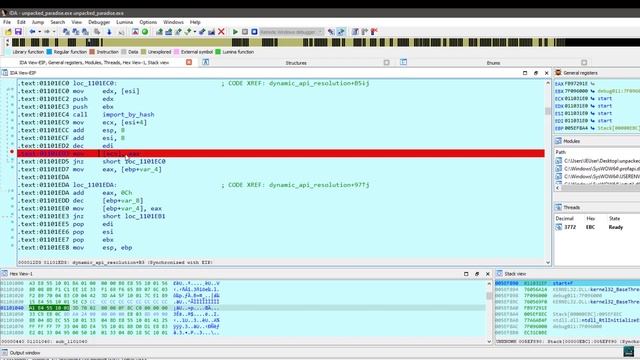Click the Structures tab icon
The image size is (640, 360).
pyautogui.click(x=206, y=62)
